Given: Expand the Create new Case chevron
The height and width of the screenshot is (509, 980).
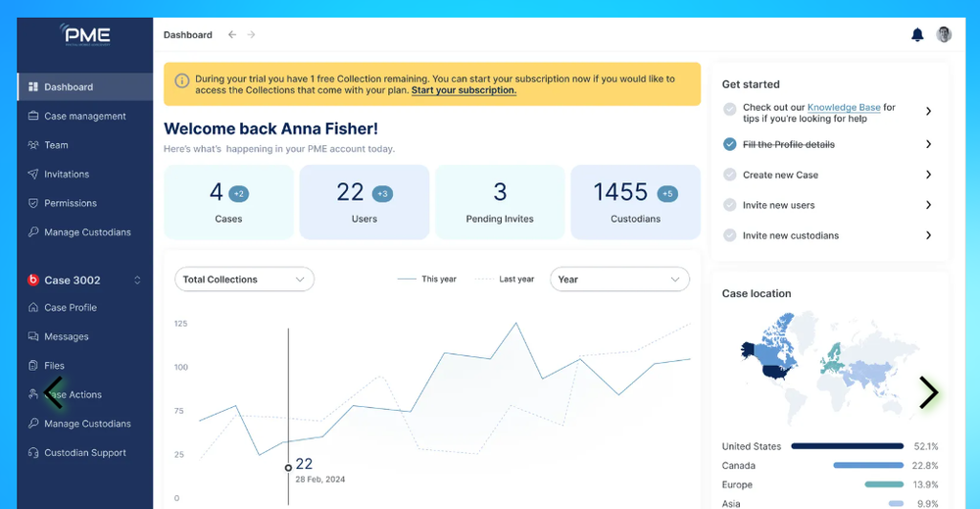Looking at the screenshot, I should 929,175.
